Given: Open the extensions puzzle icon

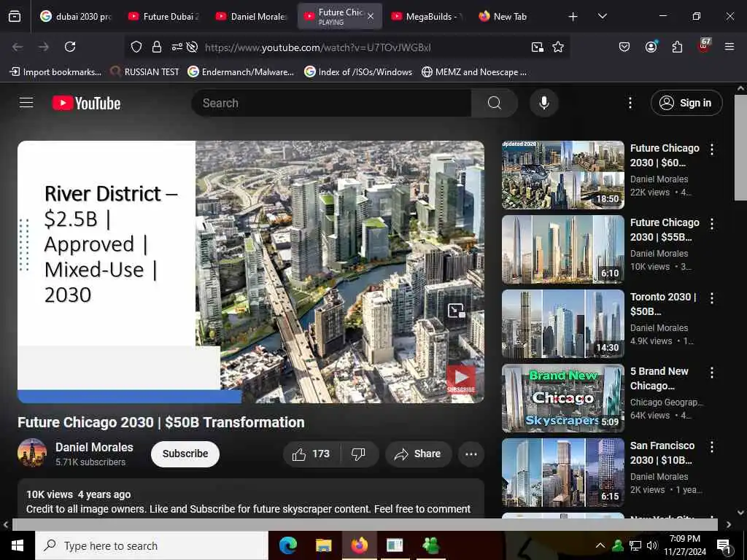Looking at the screenshot, I should tap(677, 47).
